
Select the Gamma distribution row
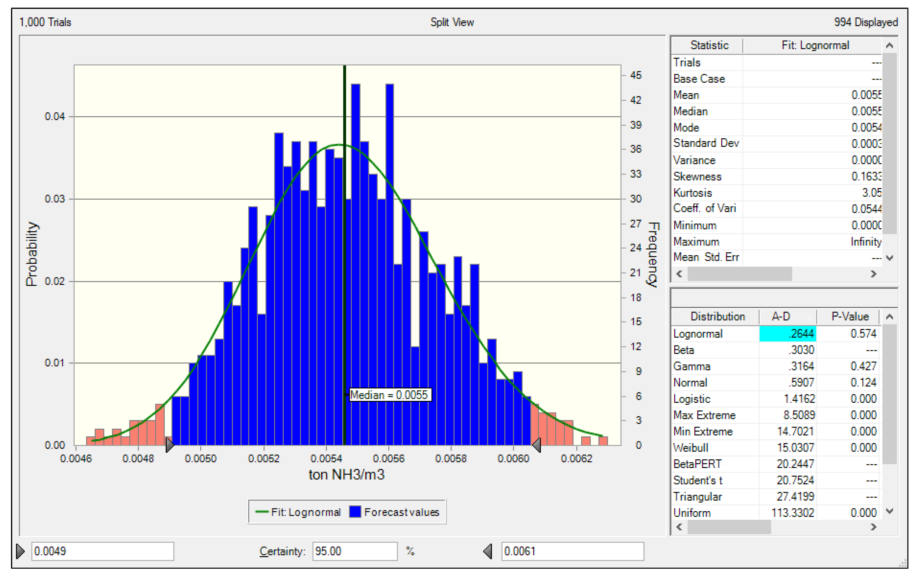tap(692, 366)
